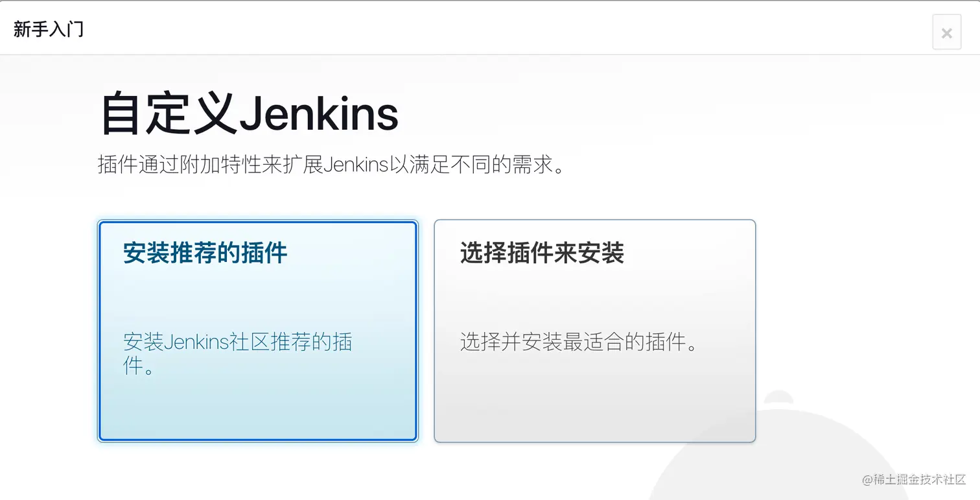The height and width of the screenshot is (500, 980).
Task: Select the 安装Jenkins社区推荐的插件 description text
Action: 237,353
